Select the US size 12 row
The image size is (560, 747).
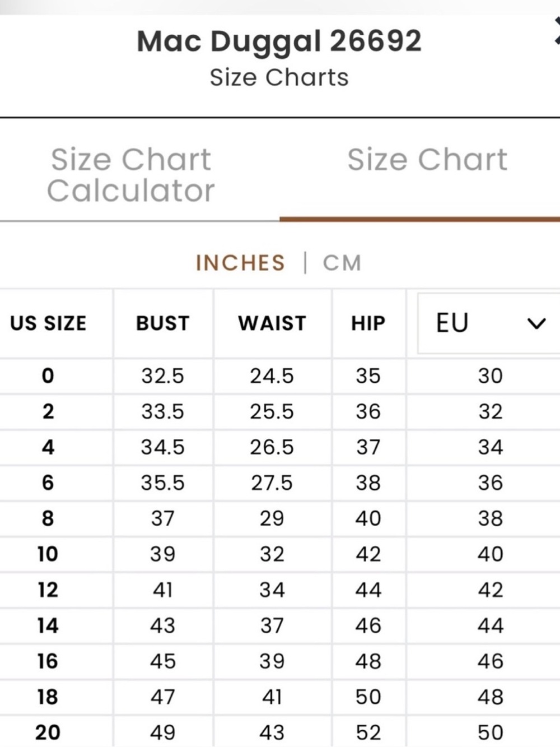[x=280, y=590]
